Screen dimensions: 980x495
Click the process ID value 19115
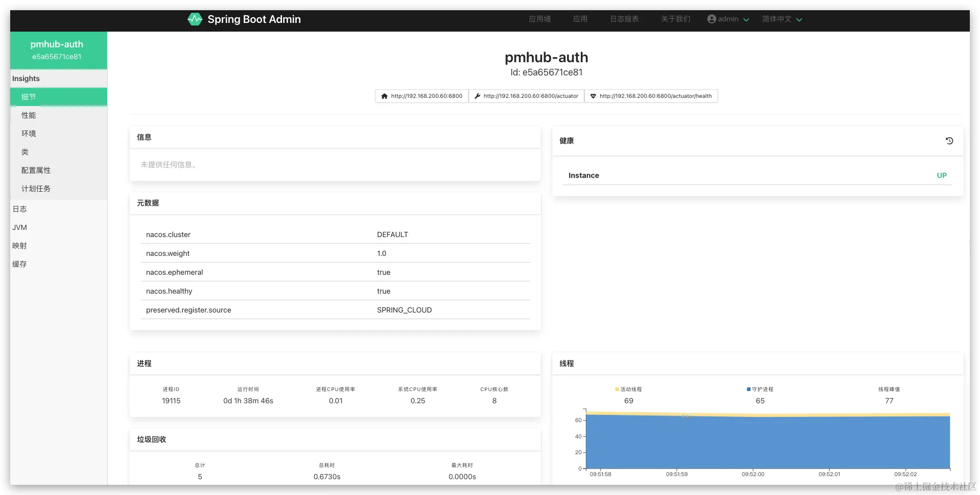pyautogui.click(x=171, y=401)
